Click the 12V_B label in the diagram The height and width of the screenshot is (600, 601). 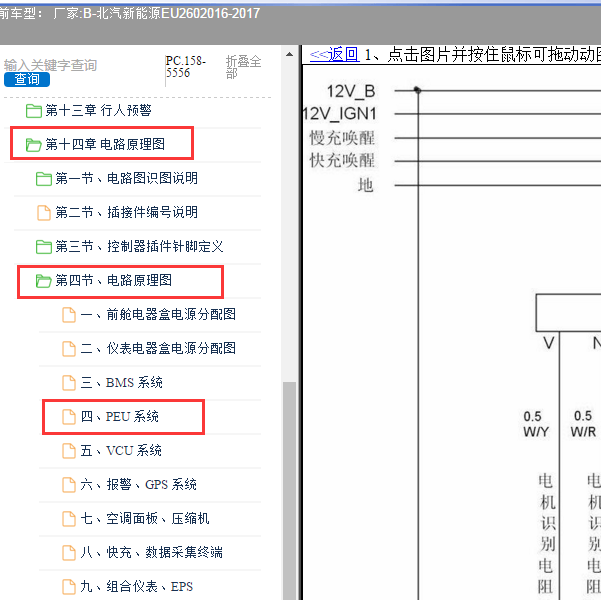(351, 91)
